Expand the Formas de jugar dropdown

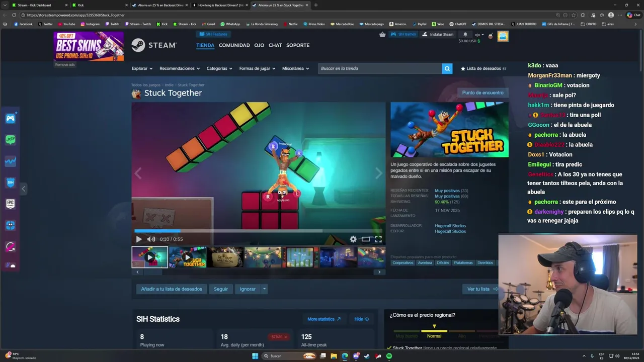coord(258,68)
